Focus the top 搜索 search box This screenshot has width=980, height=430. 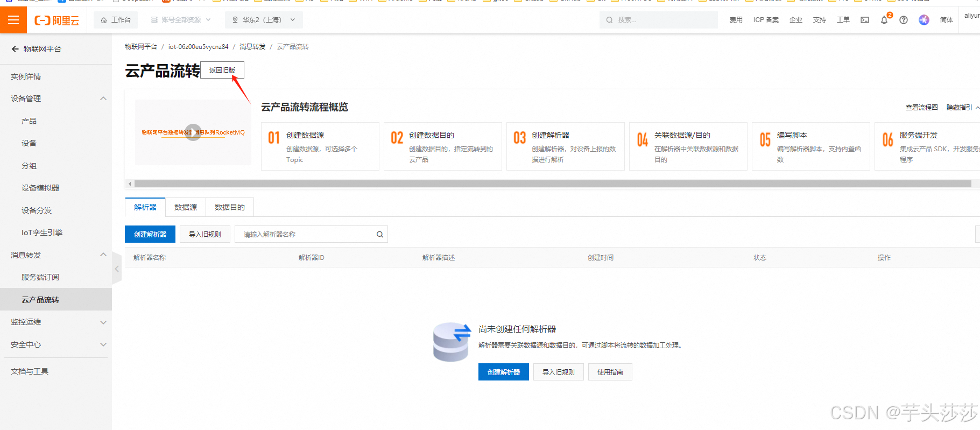click(x=659, y=20)
